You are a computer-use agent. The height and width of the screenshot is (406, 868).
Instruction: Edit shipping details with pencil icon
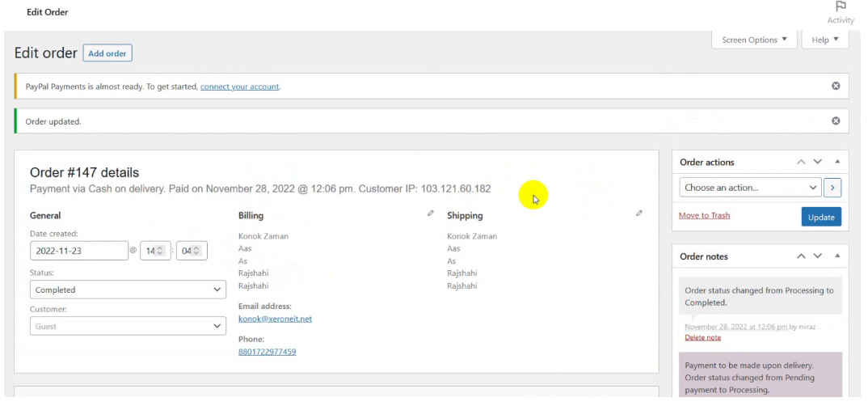click(x=638, y=214)
